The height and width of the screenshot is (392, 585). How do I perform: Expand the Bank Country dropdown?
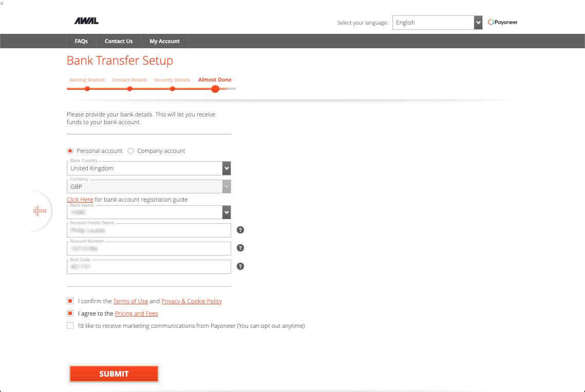coord(149,168)
